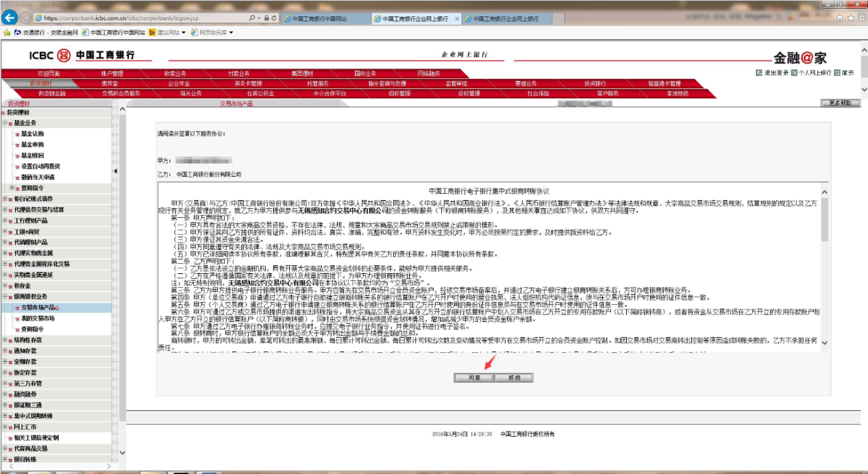868x474 pixels.
Task: Expand the 工银e商贸 tree node
Action: click(x=5, y=232)
